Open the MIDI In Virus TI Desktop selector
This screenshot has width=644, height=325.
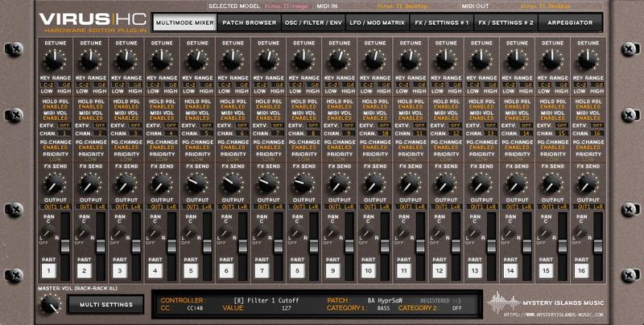402,6
